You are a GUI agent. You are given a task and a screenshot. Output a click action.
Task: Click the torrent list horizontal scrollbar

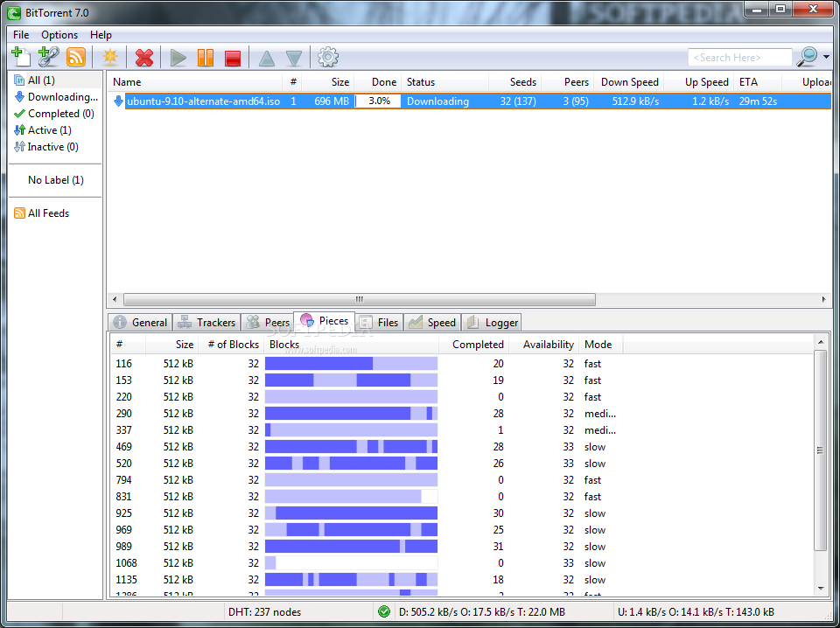click(x=359, y=299)
